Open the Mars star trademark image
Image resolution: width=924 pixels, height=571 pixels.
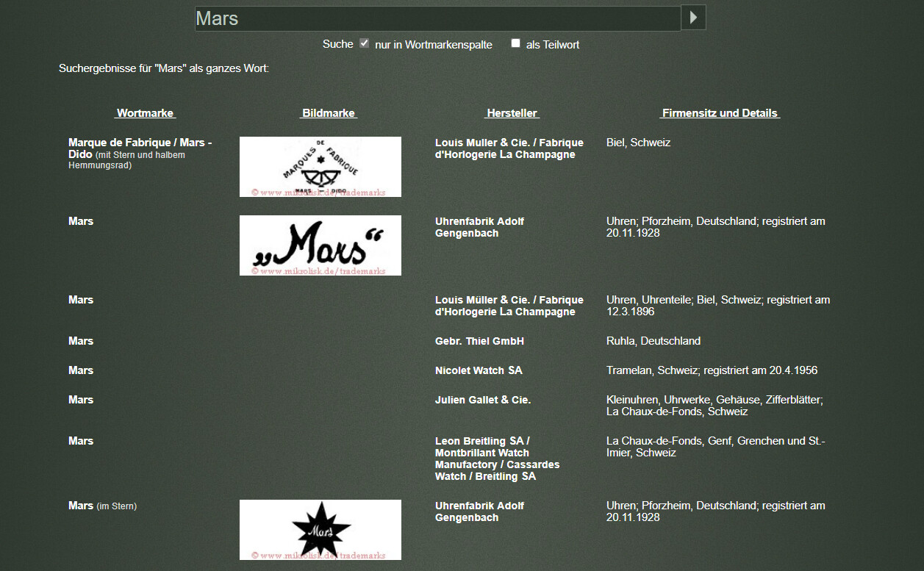(x=320, y=530)
